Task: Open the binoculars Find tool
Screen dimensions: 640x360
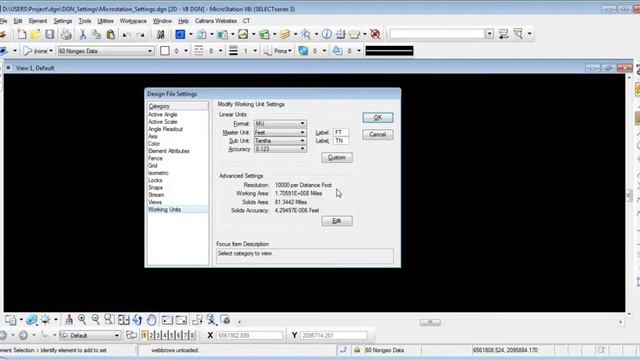Action: (160, 34)
